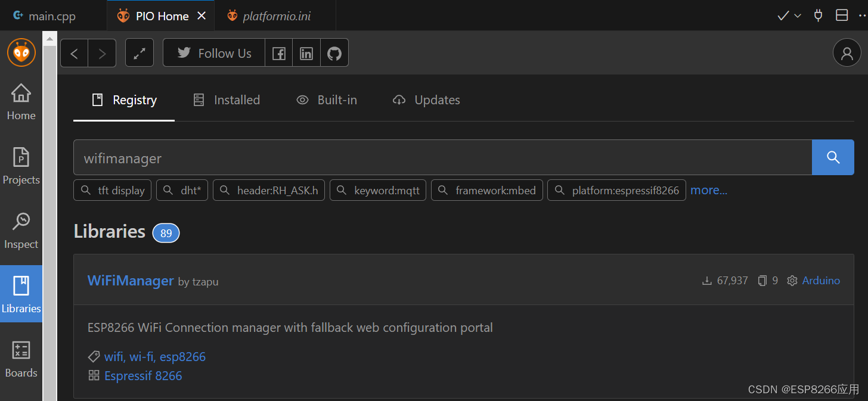868x401 pixels.
Task: Switch to the Installed tab
Action: 227,100
